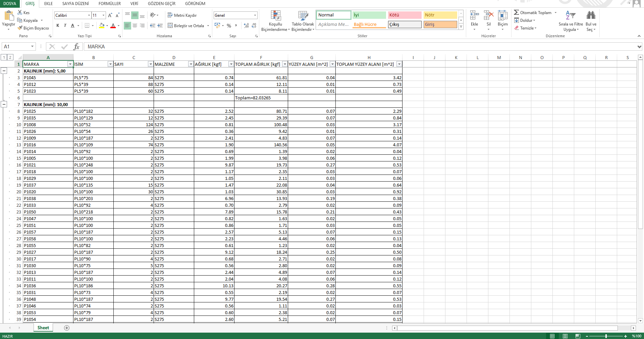Open the DOSYA file tab
Viewport: 644px width, 339px height.
[10, 4]
